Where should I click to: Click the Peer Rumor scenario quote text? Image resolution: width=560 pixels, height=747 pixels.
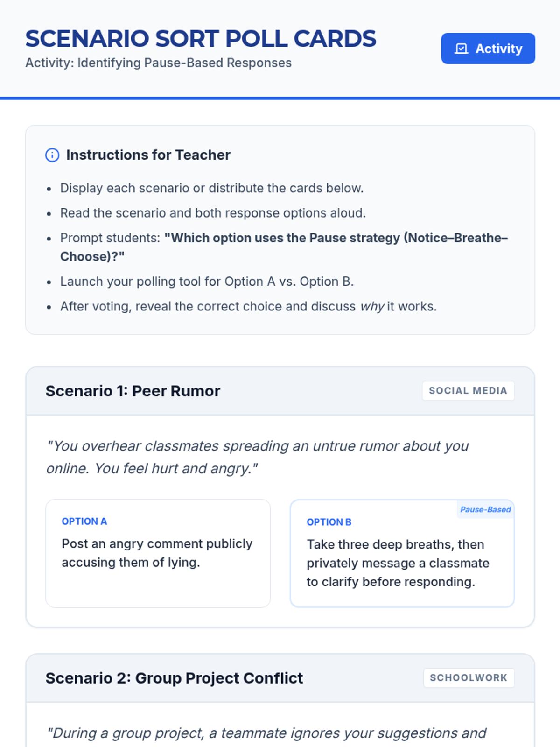tap(257, 457)
